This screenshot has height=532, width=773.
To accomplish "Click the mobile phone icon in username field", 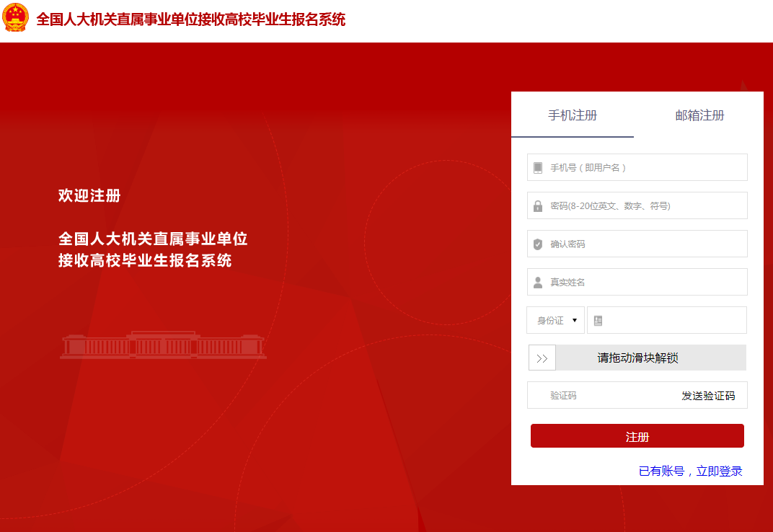I will coord(538,168).
